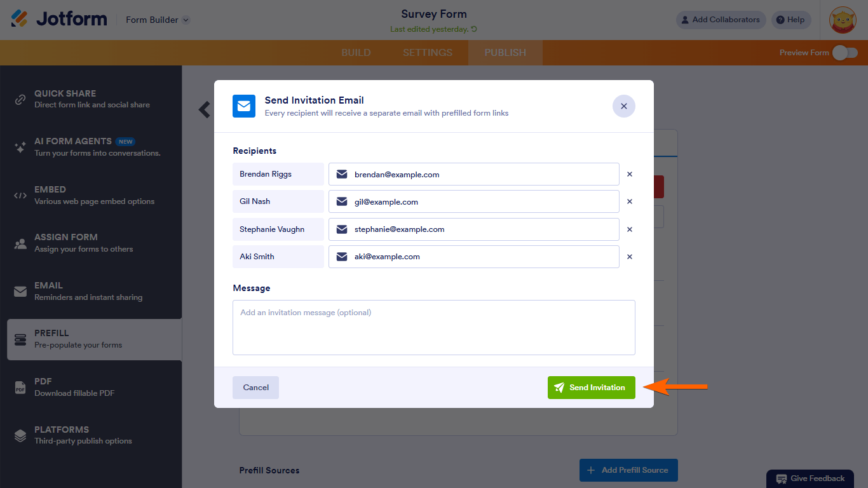Remove Gil Nash recipient with X icon
The height and width of the screenshot is (488, 868).
pos(630,201)
